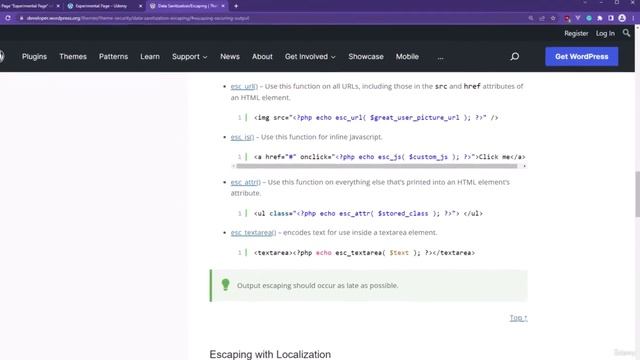Toggle the browser side panel icon
The width and height of the screenshot is (640, 360).
click(x=611, y=18)
